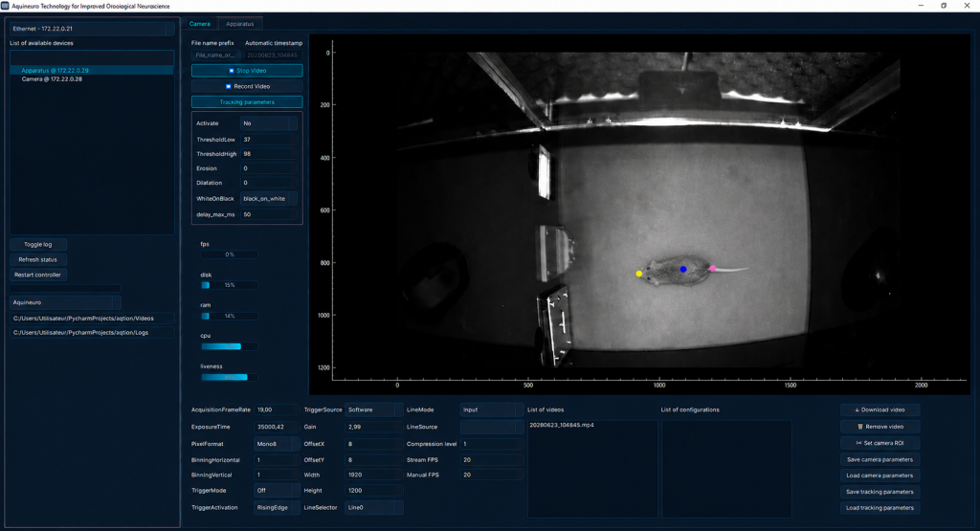Switch to the Camera tab
This screenshot has height=531, width=980.
[x=200, y=24]
